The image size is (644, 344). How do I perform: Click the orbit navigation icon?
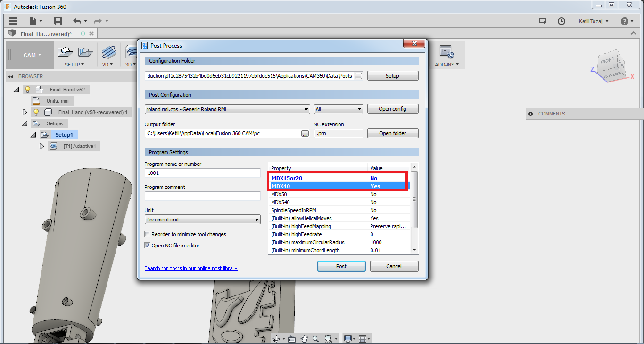[276, 338]
